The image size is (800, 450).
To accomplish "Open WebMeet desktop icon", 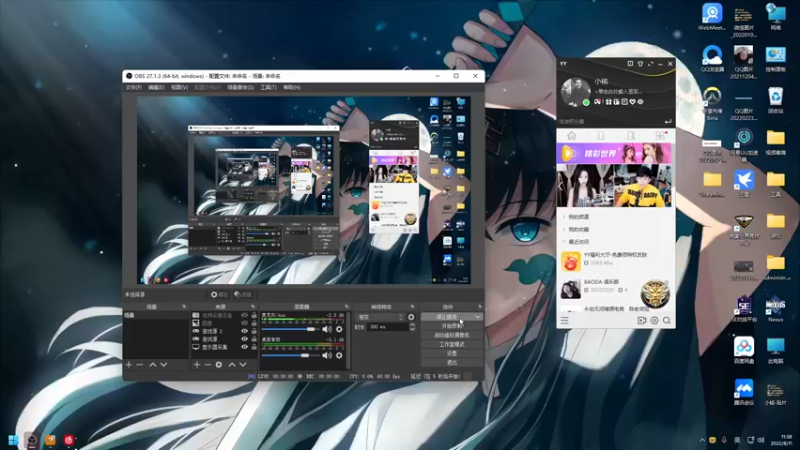I will [x=712, y=17].
